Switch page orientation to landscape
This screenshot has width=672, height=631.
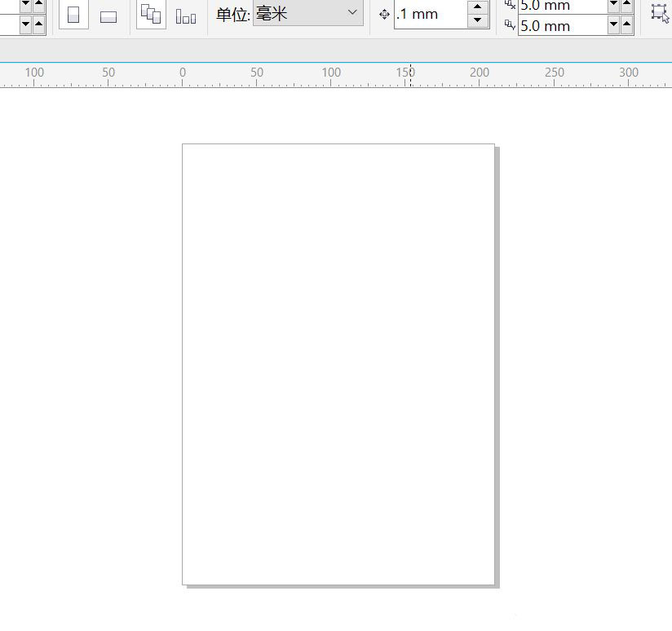click(108, 16)
